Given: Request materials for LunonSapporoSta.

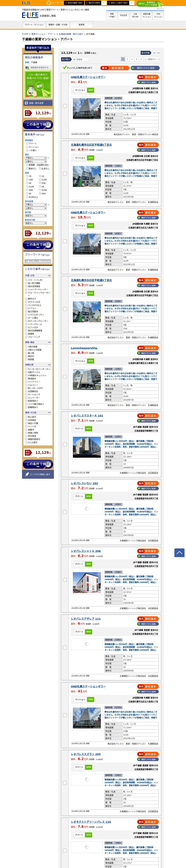Looking at the screenshot, I should (x=148, y=348).
